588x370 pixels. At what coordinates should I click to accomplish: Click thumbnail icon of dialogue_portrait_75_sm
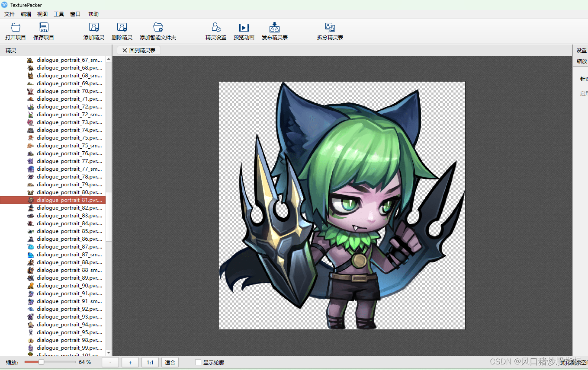tap(30, 146)
